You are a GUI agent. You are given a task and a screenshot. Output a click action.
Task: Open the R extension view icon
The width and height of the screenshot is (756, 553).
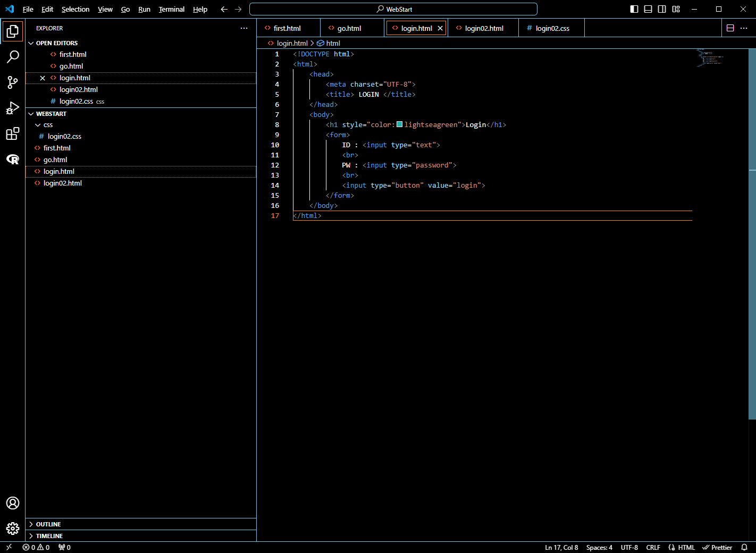point(13,159)
